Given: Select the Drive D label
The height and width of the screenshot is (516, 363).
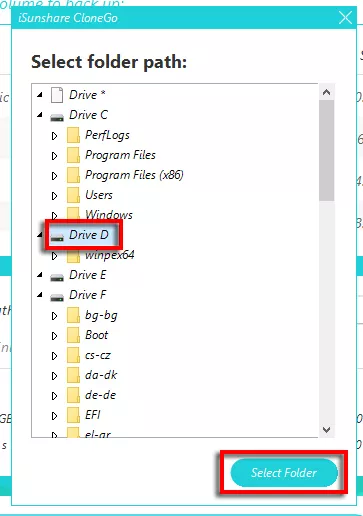Looking at the screenshot, I should (x=89, y=235).
